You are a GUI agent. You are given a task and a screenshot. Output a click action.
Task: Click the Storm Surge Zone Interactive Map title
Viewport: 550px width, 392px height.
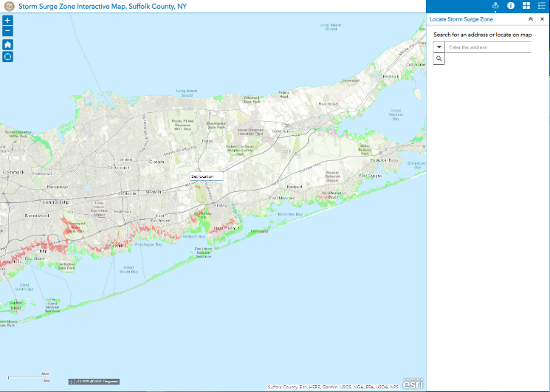point(103,7)
